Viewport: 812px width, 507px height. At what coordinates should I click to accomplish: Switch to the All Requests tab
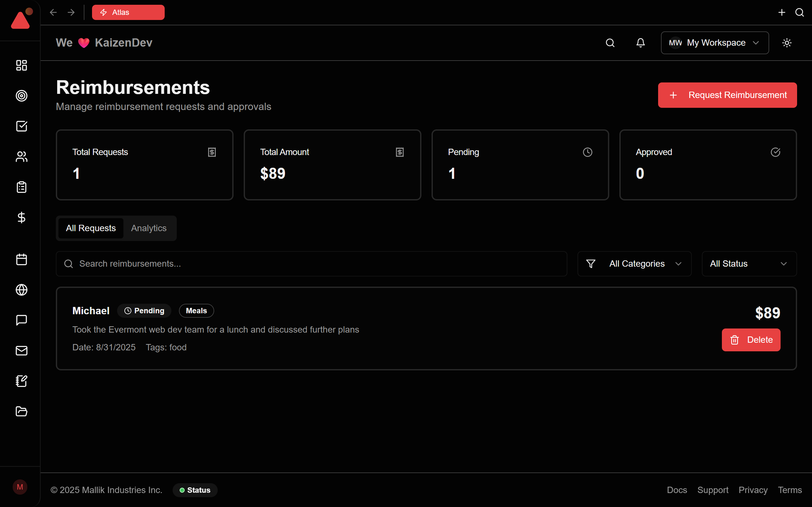pyautogui.click(x=91, y=228)
